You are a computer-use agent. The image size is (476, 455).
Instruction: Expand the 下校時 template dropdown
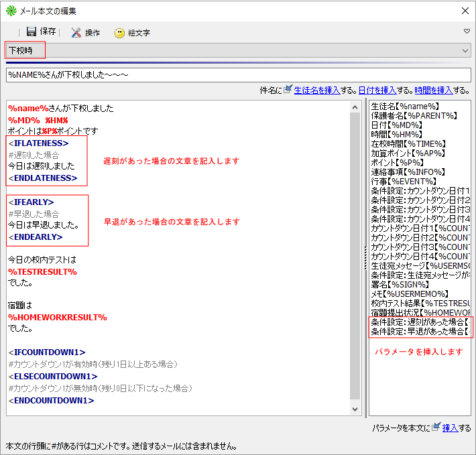point(465,51)
